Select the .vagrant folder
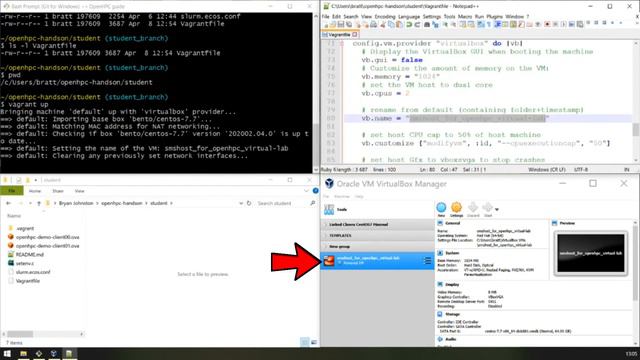Screen dimensions: 640x360 (x=25, y=229)
